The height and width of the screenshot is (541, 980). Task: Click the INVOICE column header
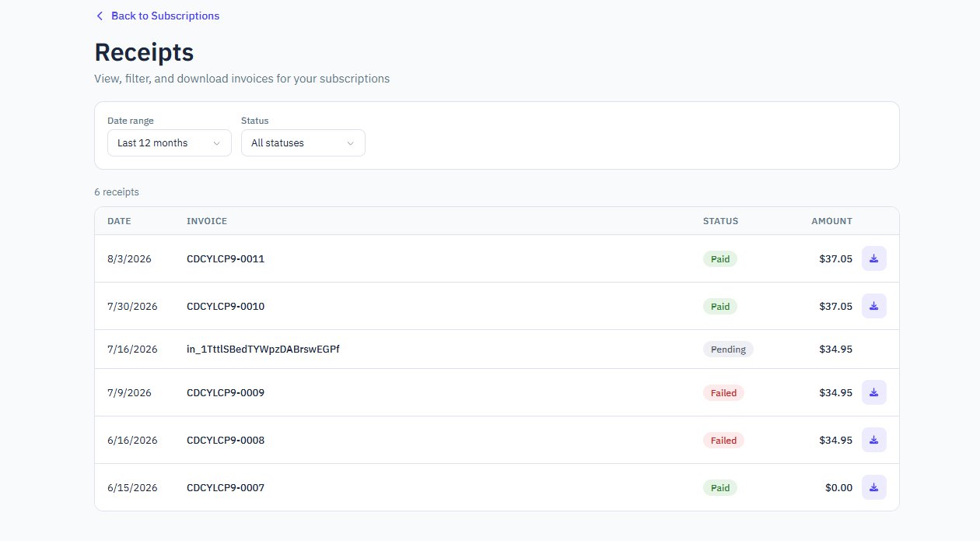pos(207,221)
